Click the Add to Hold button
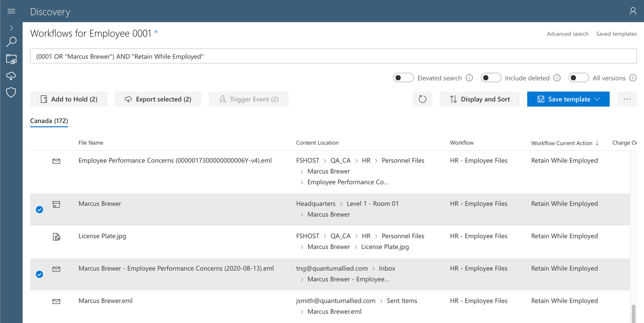 (x=69, y=99)
